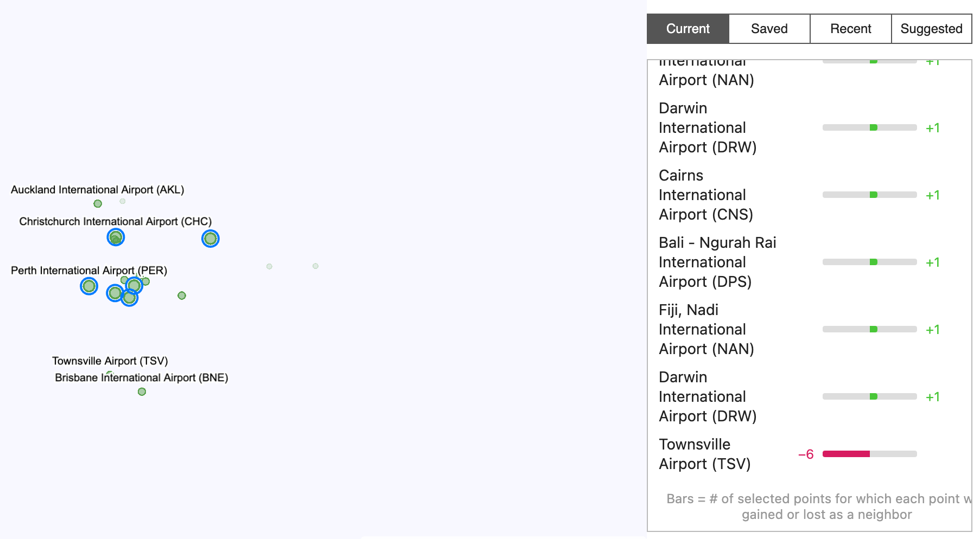The image size is (980, 539).
Task: Click the green dot directly below the Auckland label
Action: pyautogui.click(x=98, y=204)
